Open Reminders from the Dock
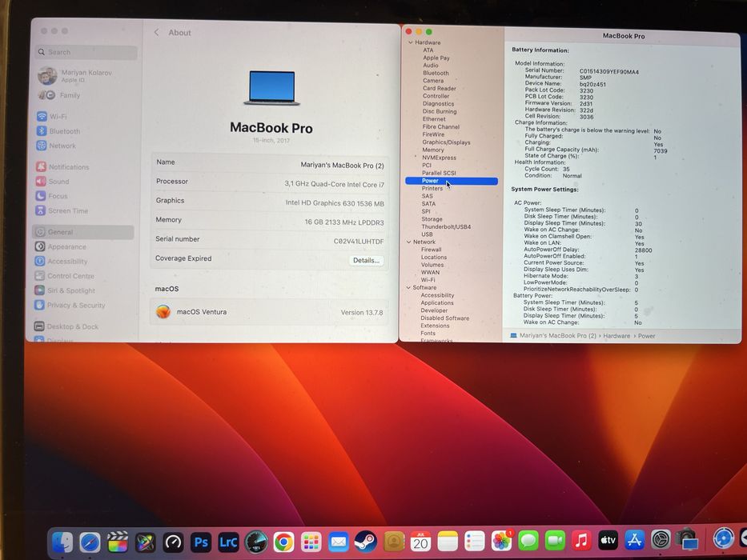 coord(475,542)
